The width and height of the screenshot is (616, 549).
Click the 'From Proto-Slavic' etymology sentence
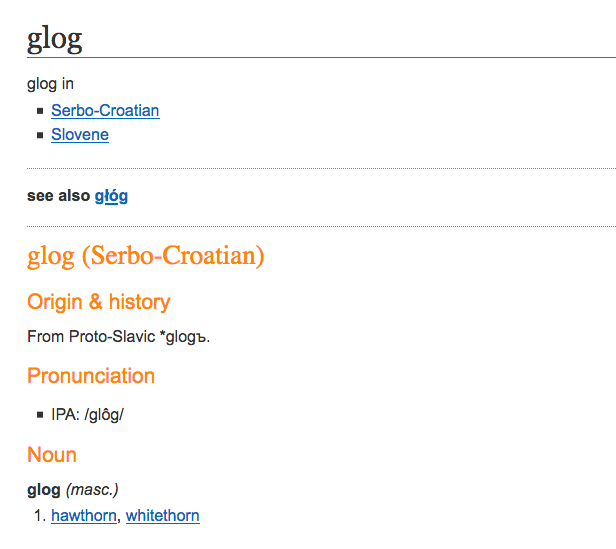click(x=119, y=337)
